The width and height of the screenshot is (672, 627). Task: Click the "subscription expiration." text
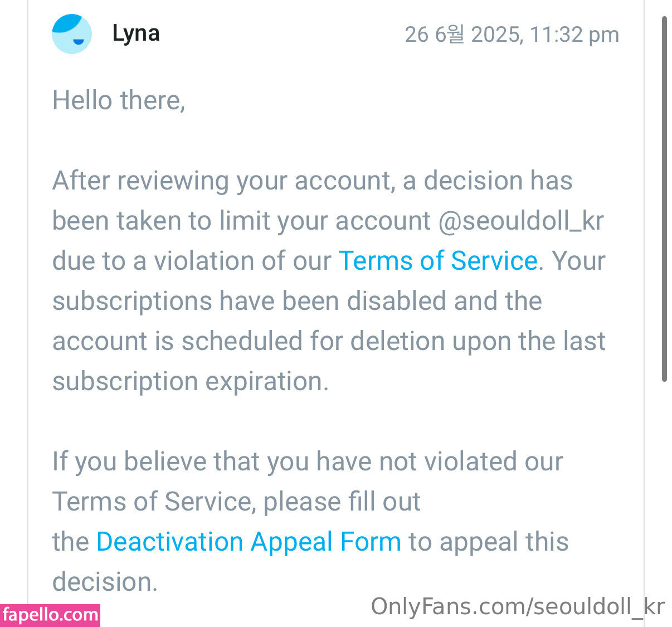point(191,381)
